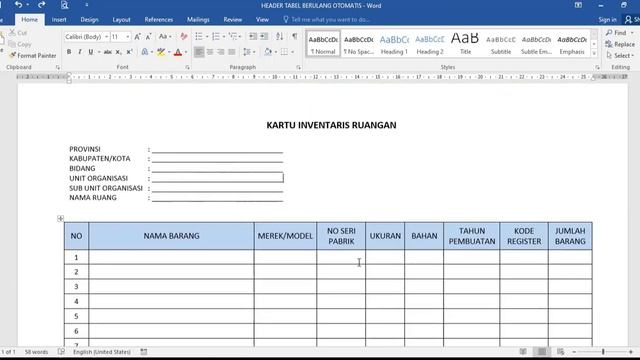Apply red font color
Image resolution: width=640 pixels, height=360 pixels.
(x=178, y=52)
